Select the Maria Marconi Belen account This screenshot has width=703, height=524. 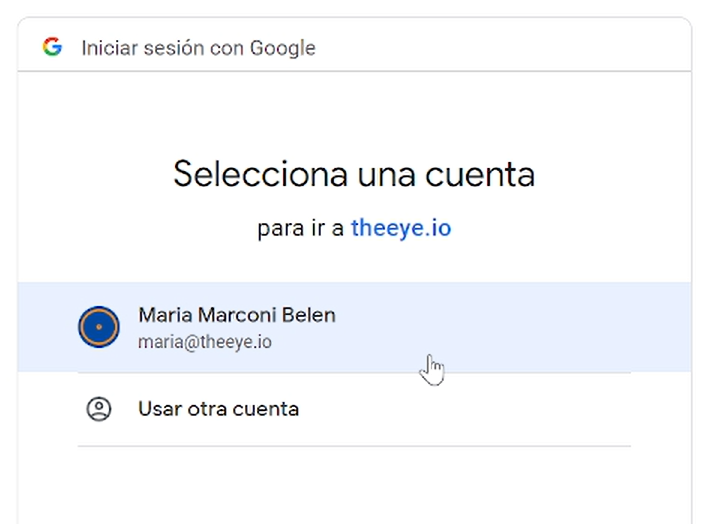point(354,327)
